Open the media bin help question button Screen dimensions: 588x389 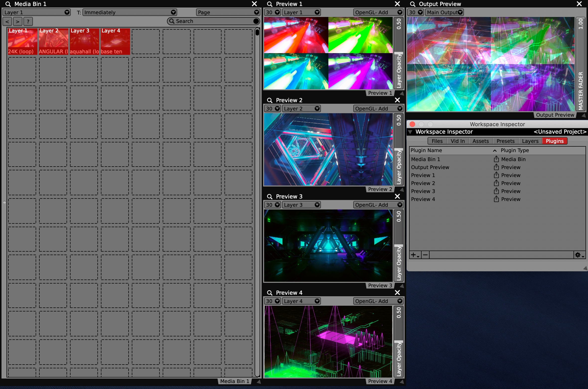pos(28,21)
